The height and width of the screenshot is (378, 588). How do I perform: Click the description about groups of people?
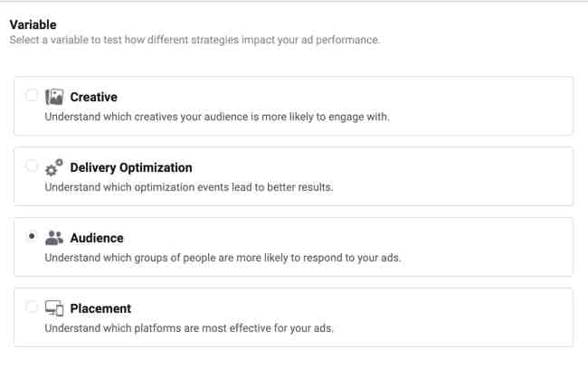223,258
